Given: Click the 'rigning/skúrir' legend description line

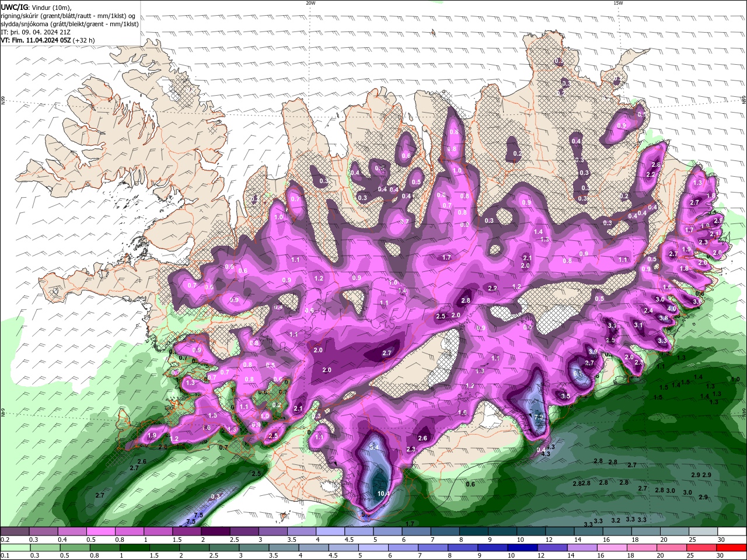Looking at the screenshot, I should (67, 16).
